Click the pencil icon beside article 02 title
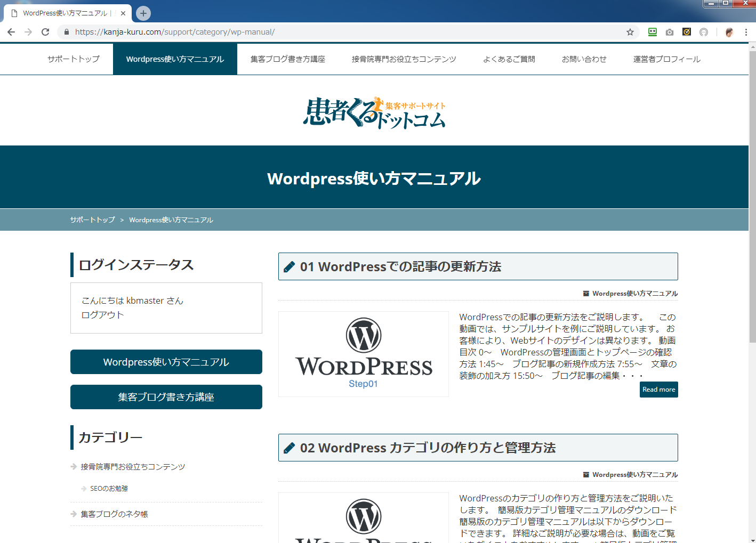756x543 pixels. (289, 448)
